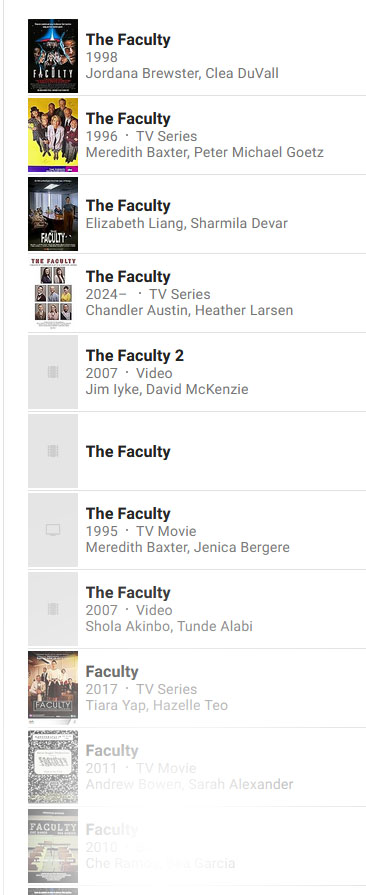Select Faculty 2011 TV Movie title
Viewport: 366px width, 895px height.
112,751
